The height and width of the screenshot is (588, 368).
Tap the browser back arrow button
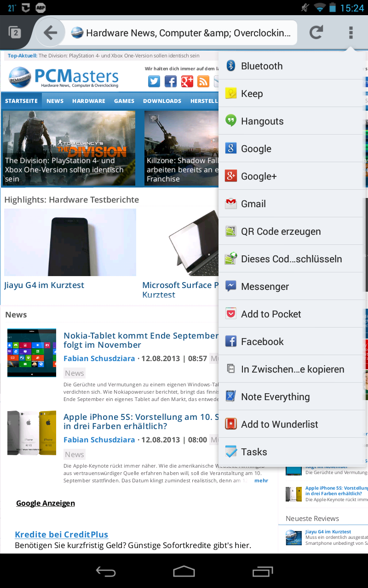coord(50,33)
